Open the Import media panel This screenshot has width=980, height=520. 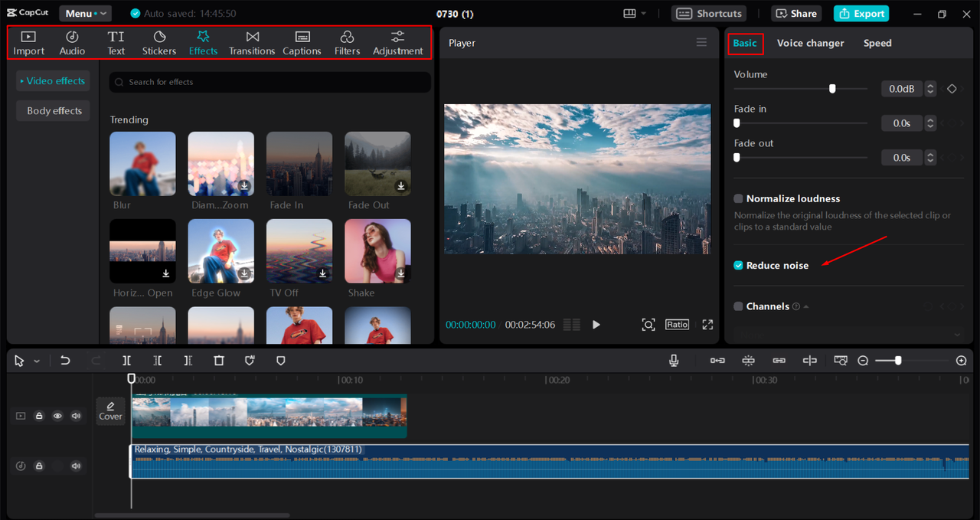(x=29, y=43)
